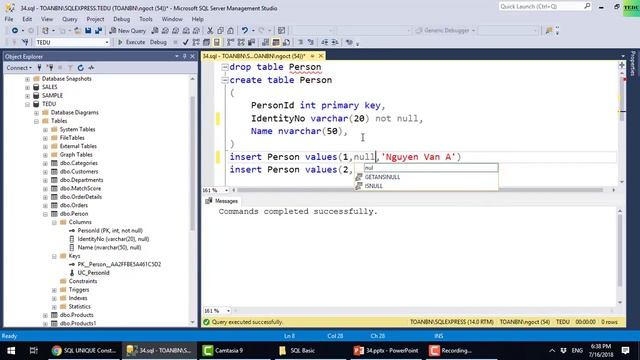The image size is (640, 360).
Task: Click the Undo arrow icon
Action: pos(245,31)
